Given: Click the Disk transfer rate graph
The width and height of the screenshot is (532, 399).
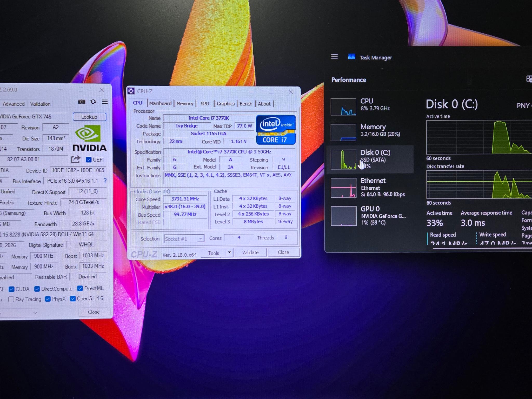Looking at the screenshot, I should point(479,184).
